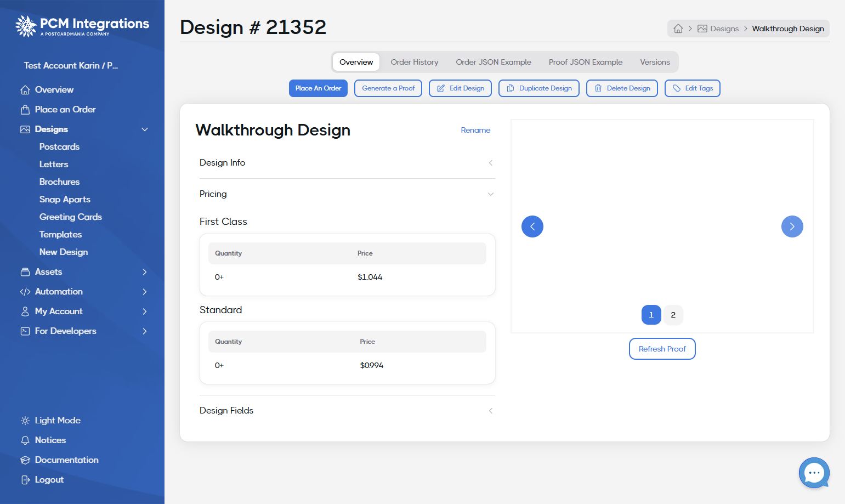
Task: Click the Place An Order button
Action: [318, 88]
